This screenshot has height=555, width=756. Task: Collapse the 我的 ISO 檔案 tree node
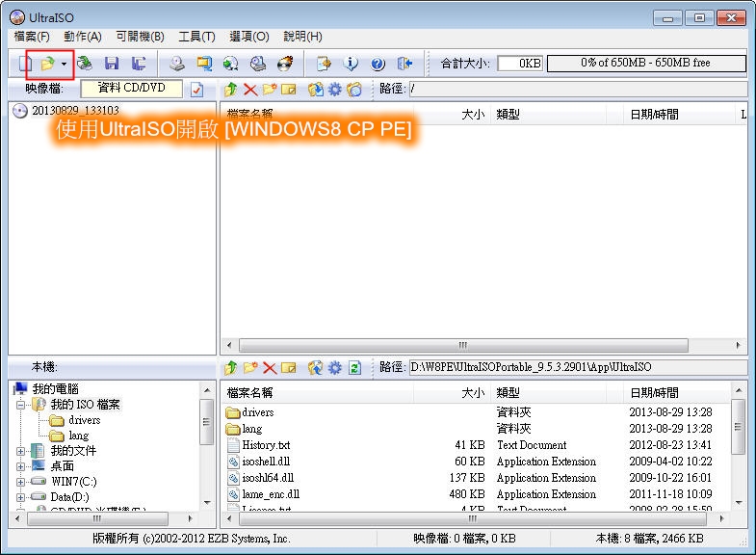click(20, 405)
